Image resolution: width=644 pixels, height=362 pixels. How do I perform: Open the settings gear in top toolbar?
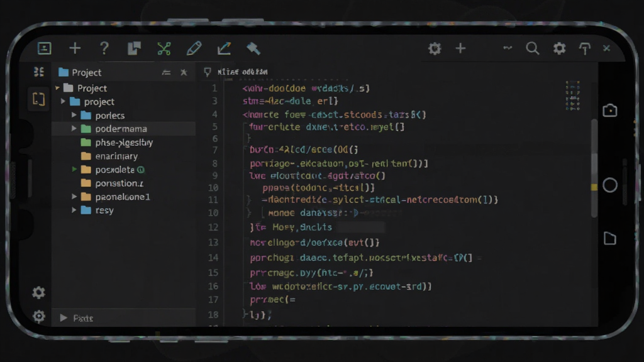559,48
